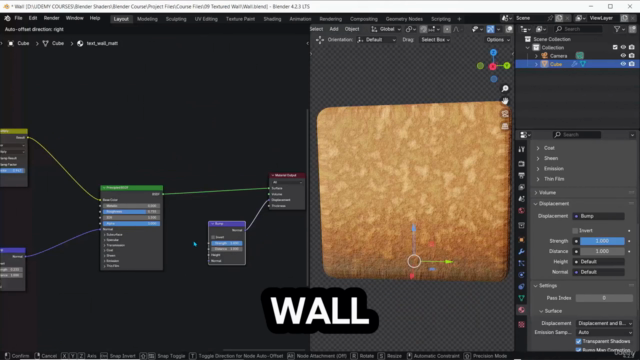Open the Output properties tab
640x360 pixels.
521,176
